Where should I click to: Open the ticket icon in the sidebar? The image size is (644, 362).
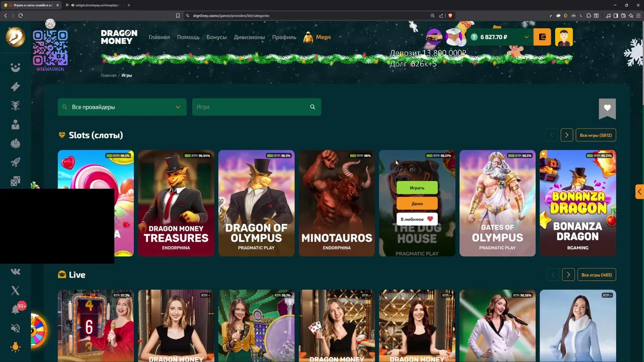[x=16, y=86]
